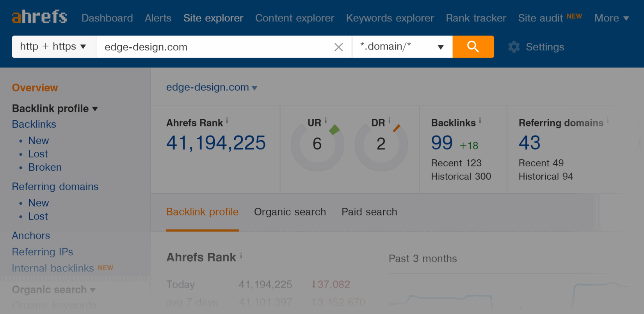Click Historical 300 under Backlinks
Image resolution: width=644 pixels, height=314 pixels.
pyautogui.click(x=461, y=177)
